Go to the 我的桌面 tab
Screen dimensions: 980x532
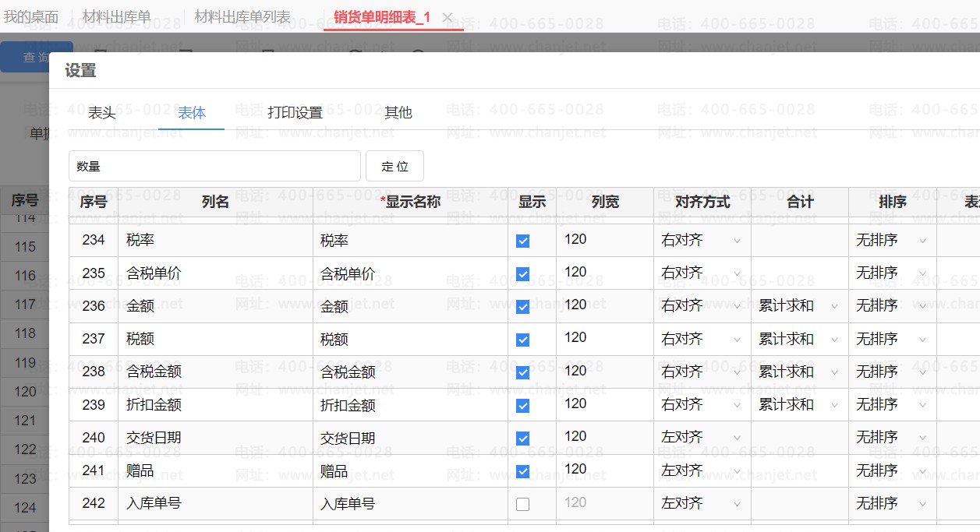(x=31, y=17)
